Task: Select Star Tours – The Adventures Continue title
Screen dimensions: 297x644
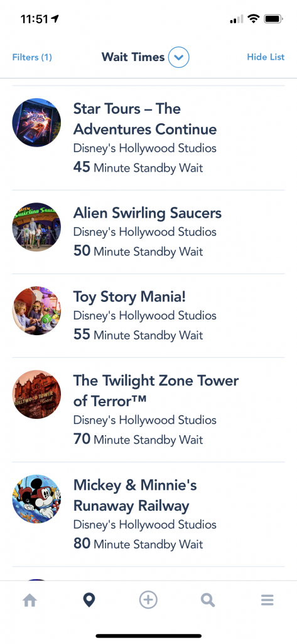Action: [x=145, y=119]
